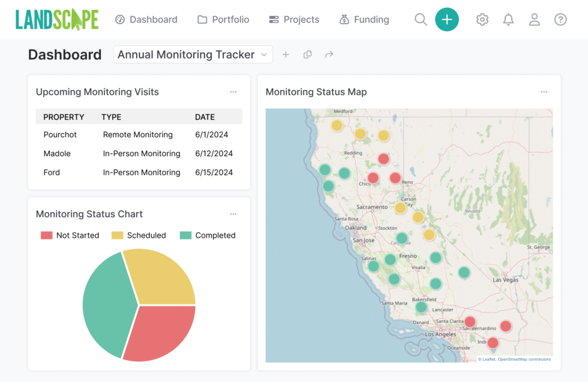588x382 pixels.
Task: Open the Leaflet attribution link
Action: tap(488, 358)
